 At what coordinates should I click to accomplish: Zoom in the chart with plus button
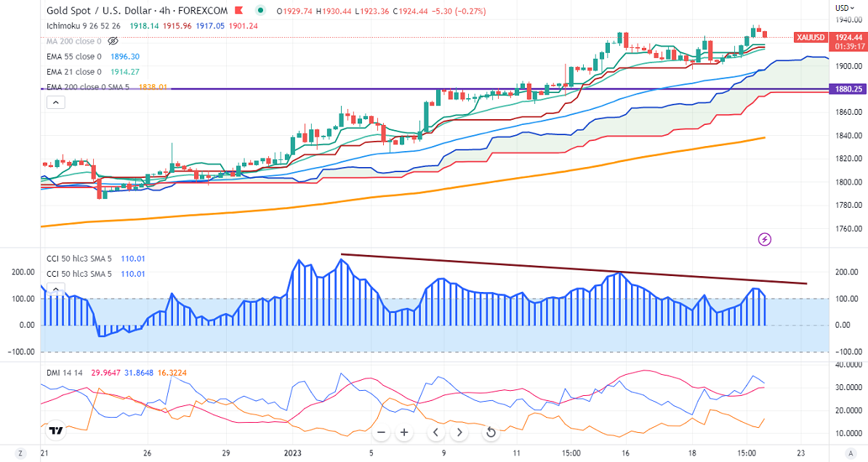click(405, 432)
